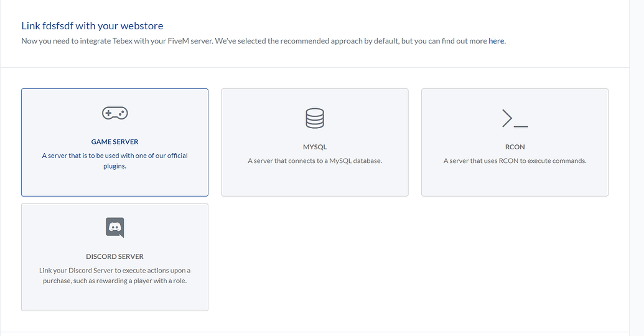The width and height of the screenshot is (644, 336).
Task: Choose the RCON option title
Action: tap(515, 147)
